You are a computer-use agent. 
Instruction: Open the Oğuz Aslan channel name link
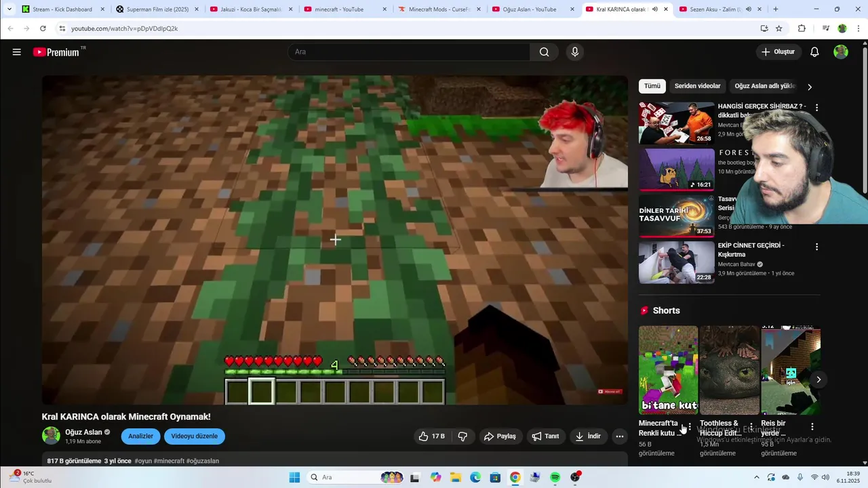83,432
